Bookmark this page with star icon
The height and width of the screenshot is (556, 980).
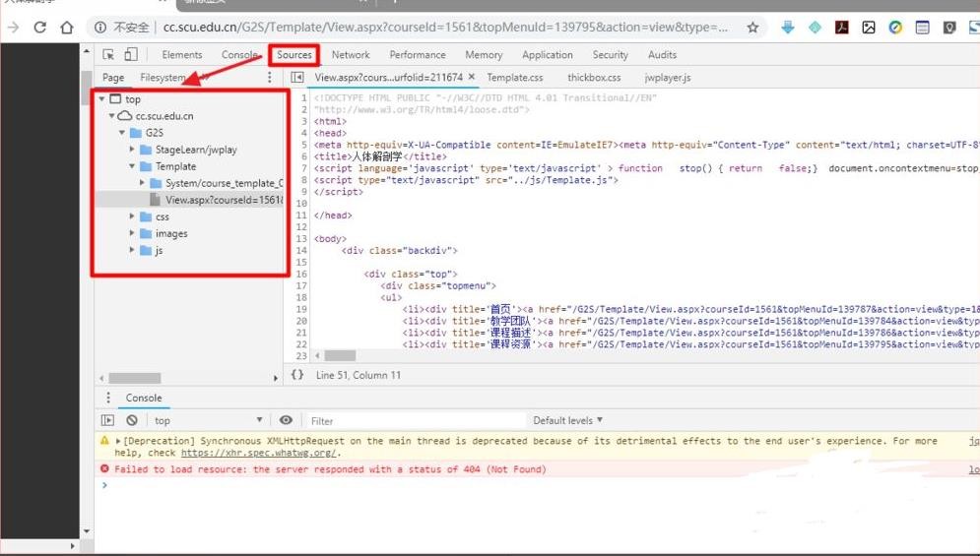[752, 28]
